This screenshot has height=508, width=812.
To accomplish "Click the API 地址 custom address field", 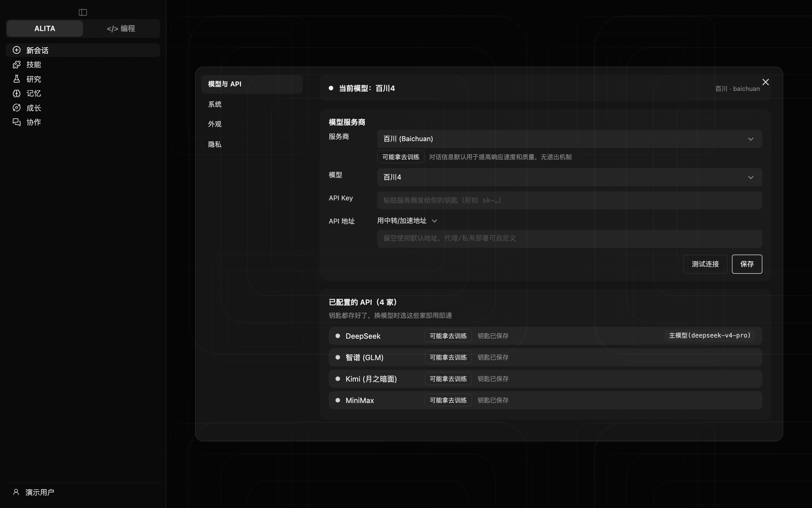I will coord(570,238).
